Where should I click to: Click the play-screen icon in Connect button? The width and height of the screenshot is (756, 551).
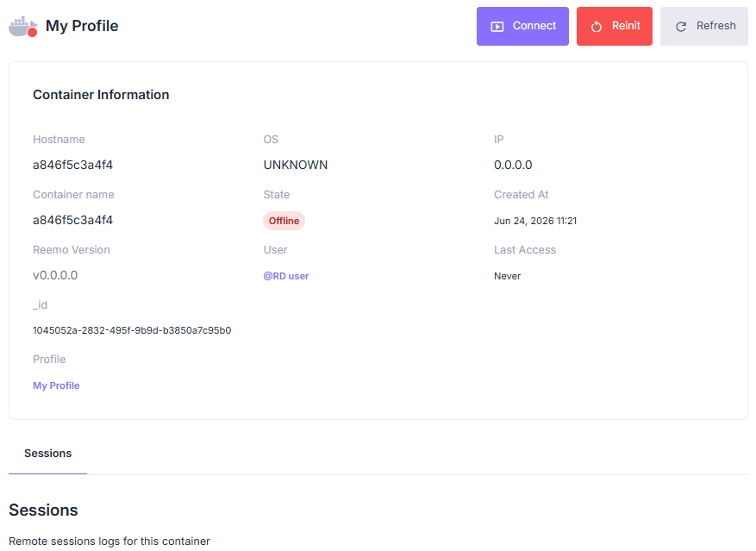click(x=497, y=27)
